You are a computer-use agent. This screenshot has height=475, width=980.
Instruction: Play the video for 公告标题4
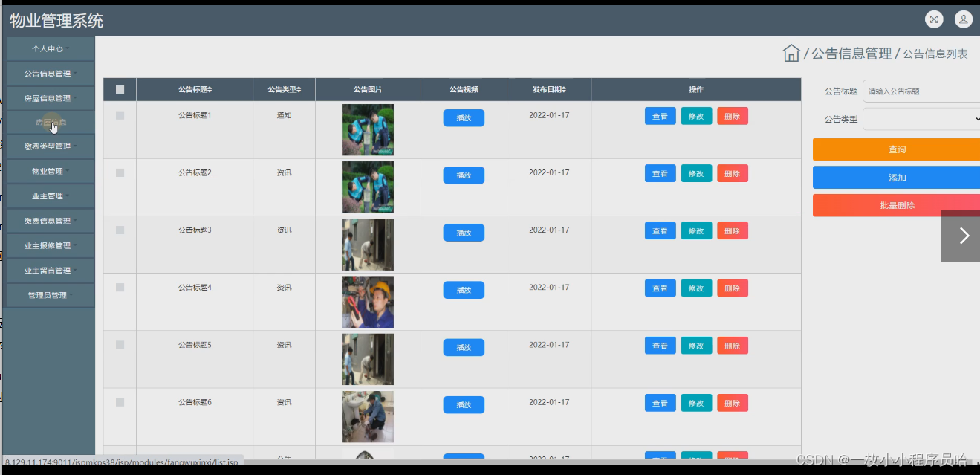[x=464, y=290]
